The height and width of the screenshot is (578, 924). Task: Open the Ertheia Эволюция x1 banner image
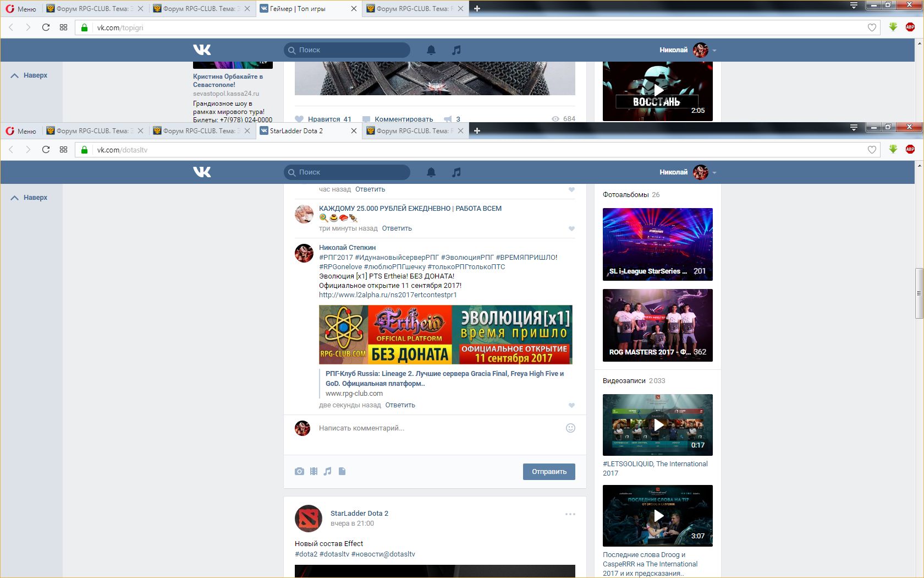click(446, 335)
